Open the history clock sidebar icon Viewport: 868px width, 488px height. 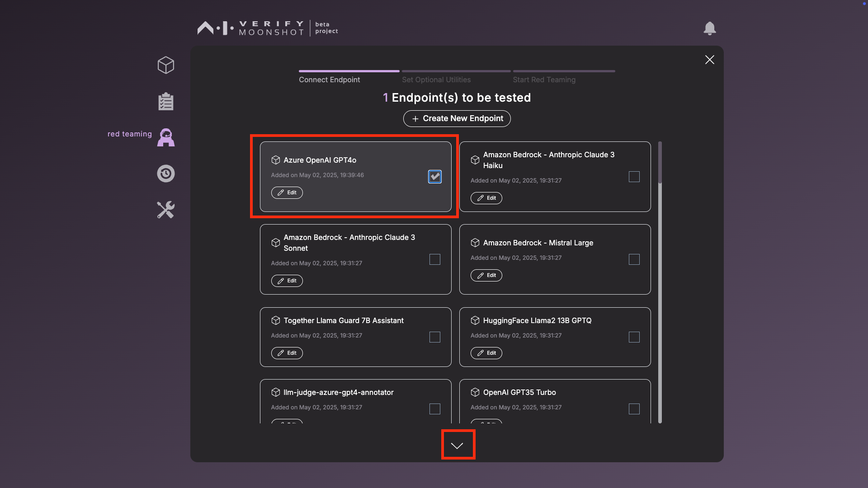(x=166, y=174)
